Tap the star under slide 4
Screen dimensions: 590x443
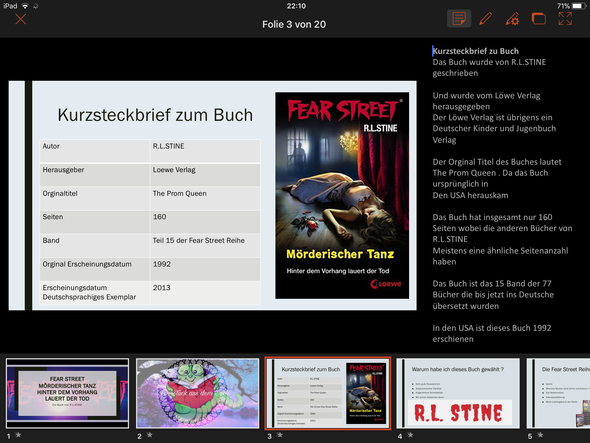coord(410,435)
